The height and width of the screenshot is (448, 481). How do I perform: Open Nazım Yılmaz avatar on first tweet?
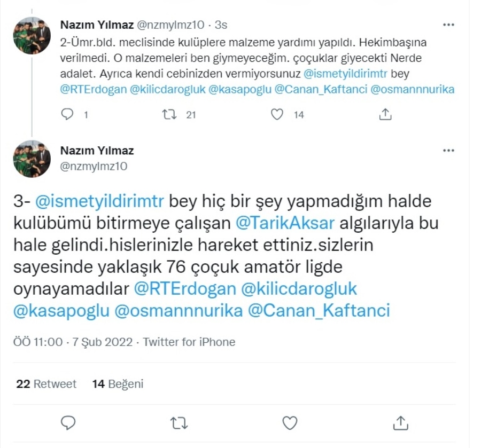[x=32, y=36]
